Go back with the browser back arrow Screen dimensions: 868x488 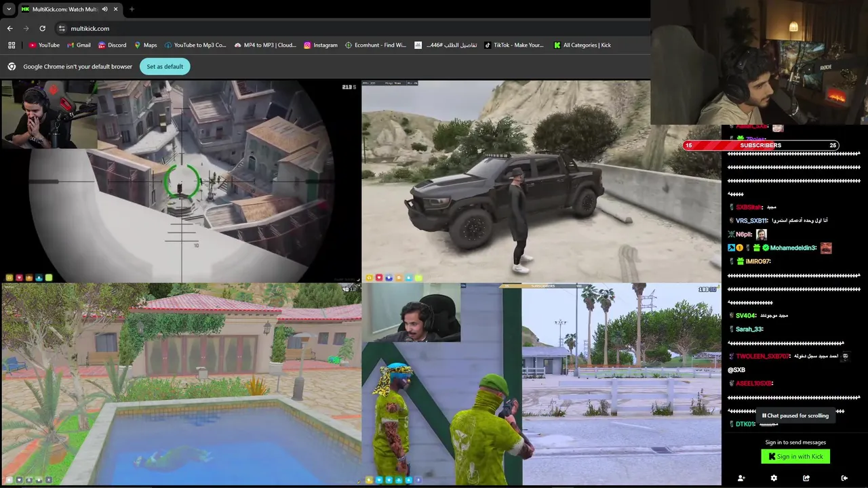10,28
